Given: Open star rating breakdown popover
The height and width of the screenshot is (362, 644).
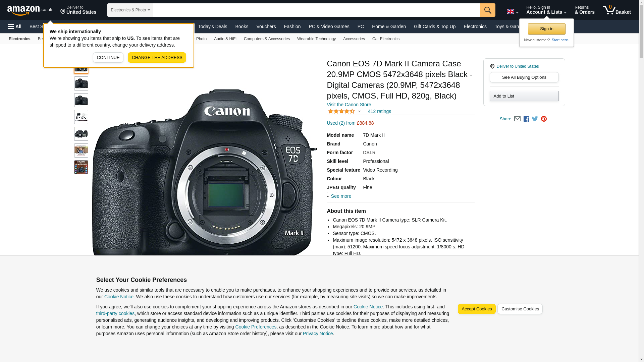Looking at the screenshot, I should pyautogui.click(x=344, y=111).
